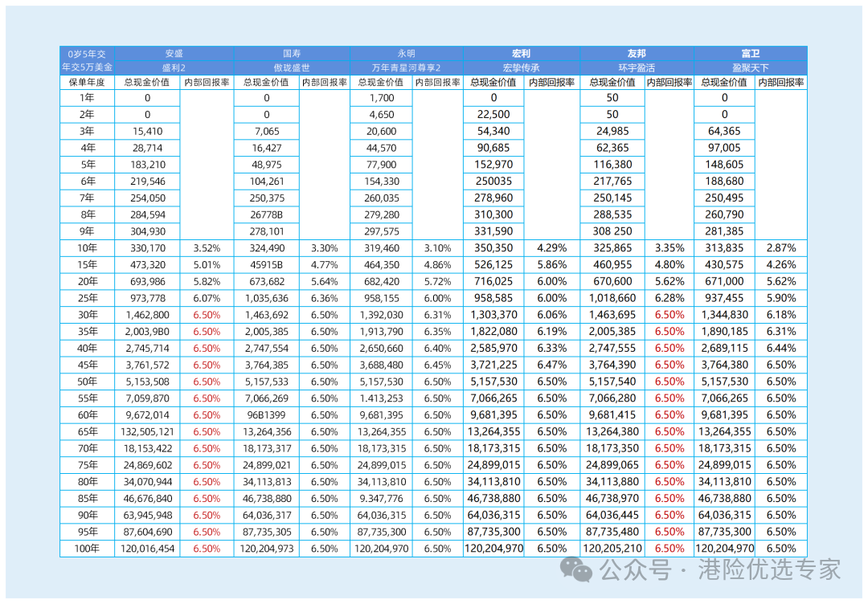Click the value 77,900
Screen dimensions: 868x604
[382, 165]
